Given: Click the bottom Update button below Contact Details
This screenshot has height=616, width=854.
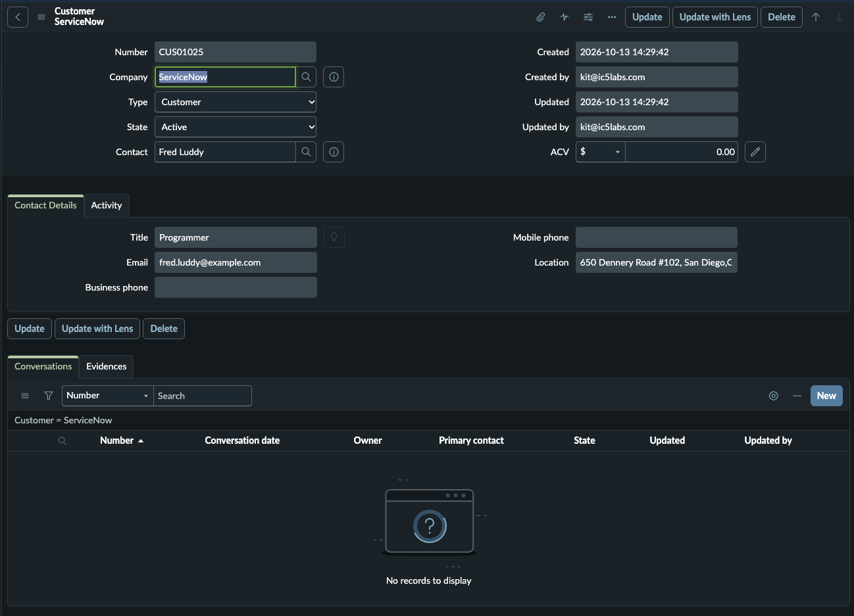Looking at the screenshot, I should click(30, 329).
